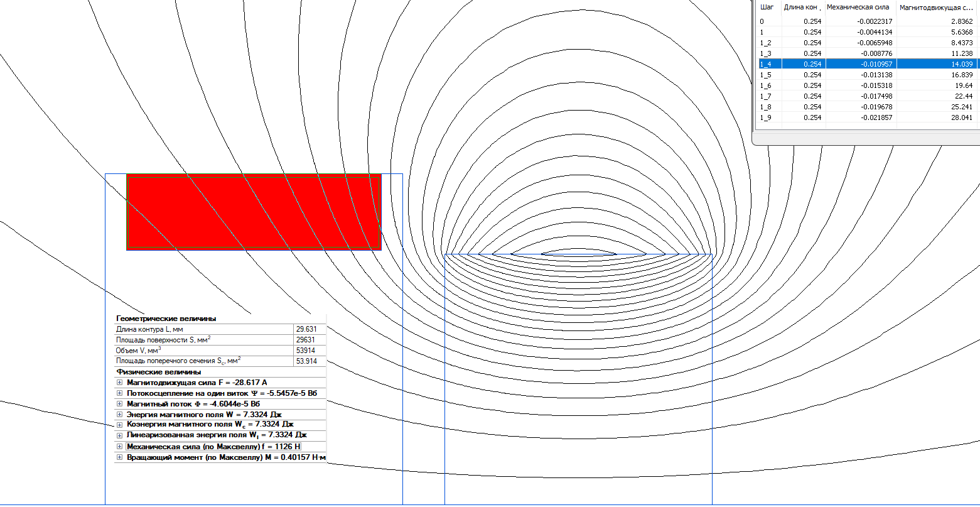Click the magnetomotive value '2.8362'
Image resolution: width=980 pixels, height=507 pixels.
pos(962,21)
